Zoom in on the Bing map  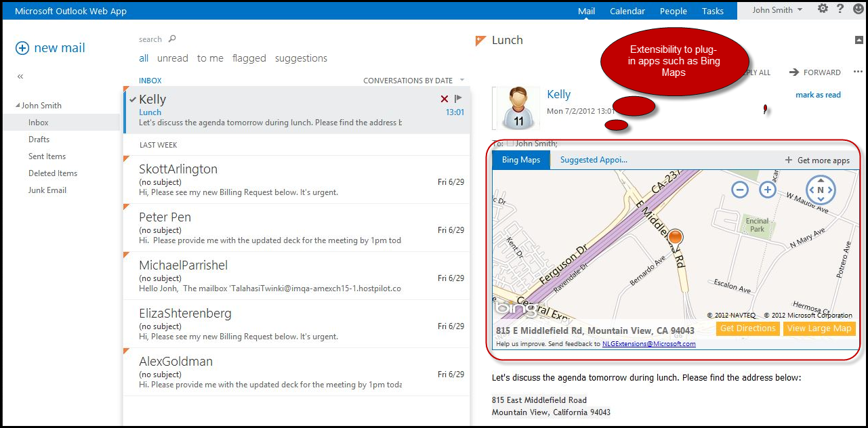767,190
